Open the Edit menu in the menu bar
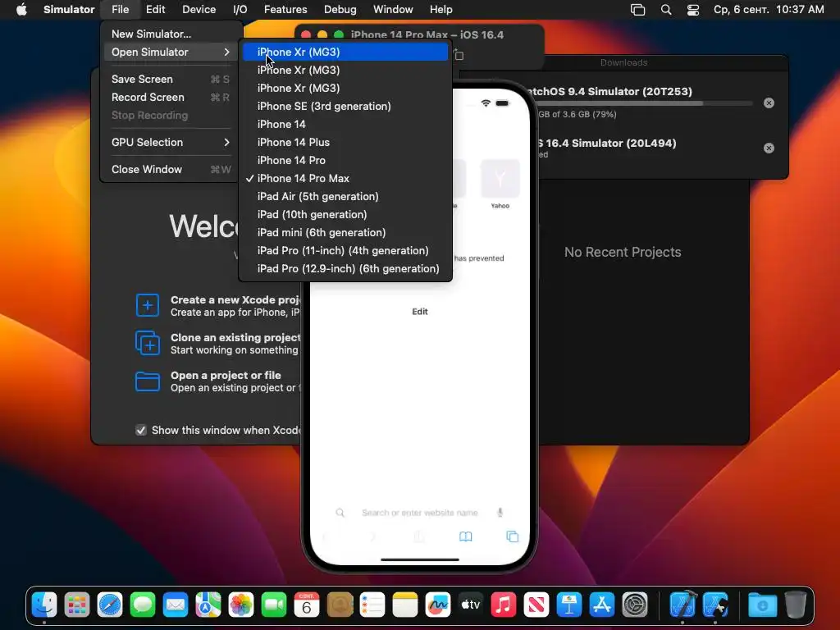The height and width of the screenshot is (630, 840). (x=155, y=10)
